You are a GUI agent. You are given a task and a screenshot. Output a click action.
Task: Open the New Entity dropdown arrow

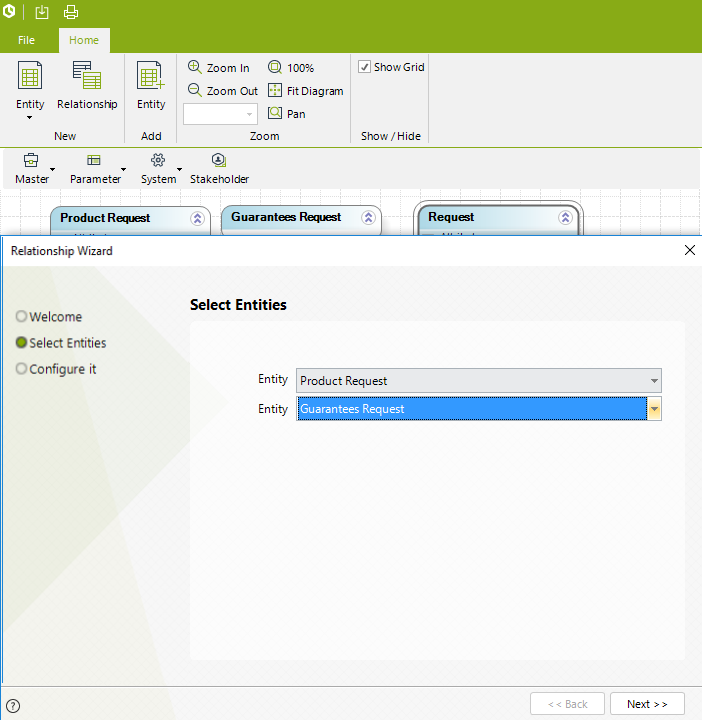coord(29,118)
